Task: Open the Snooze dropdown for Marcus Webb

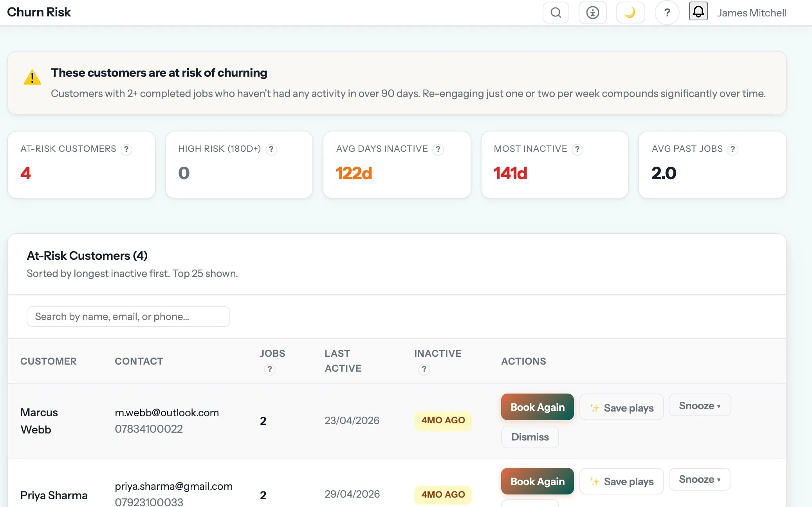Action: (700, 405)
